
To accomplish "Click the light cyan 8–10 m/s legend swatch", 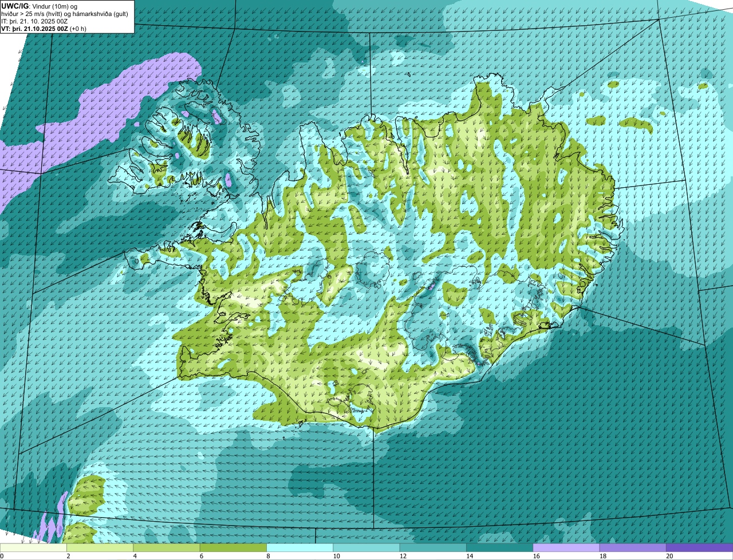I will tap(300, 548).
